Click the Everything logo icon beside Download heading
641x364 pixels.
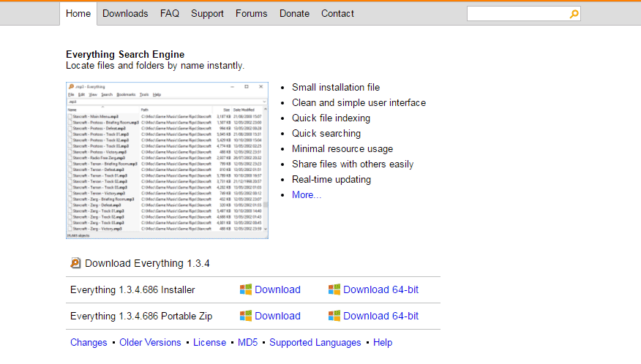click(75, 263)
